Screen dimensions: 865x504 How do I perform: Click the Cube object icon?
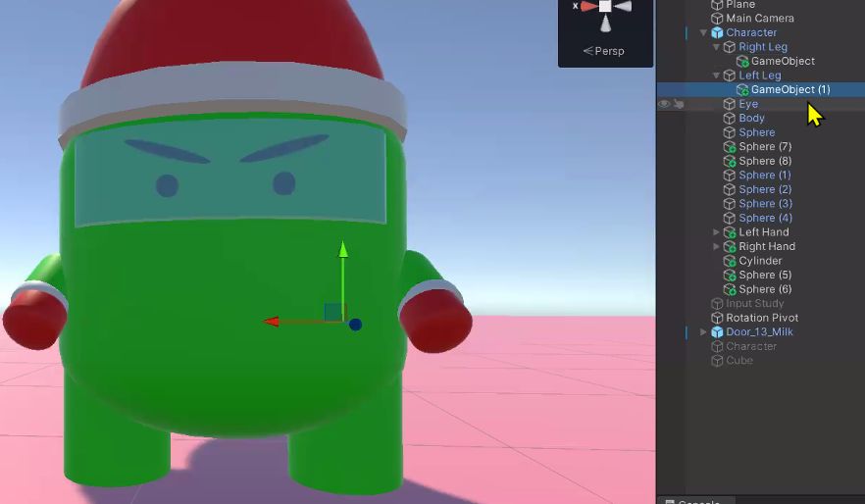pos(717,361)
